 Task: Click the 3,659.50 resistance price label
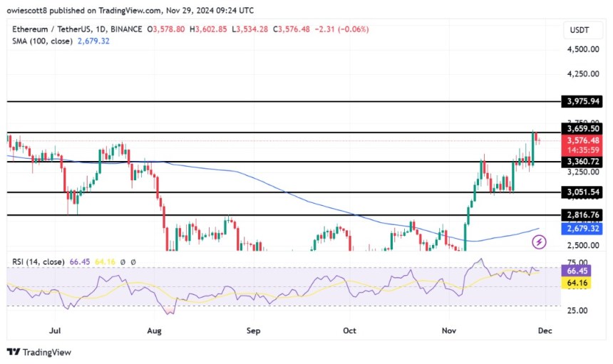582,129
